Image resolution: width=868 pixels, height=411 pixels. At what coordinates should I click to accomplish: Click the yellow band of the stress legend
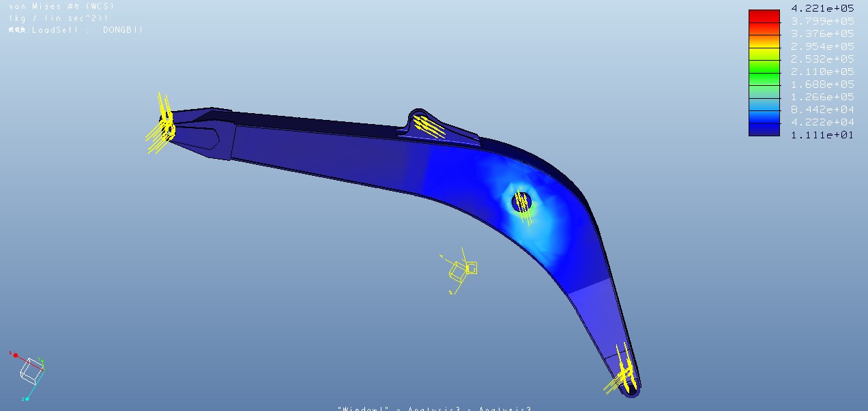pyautogui.click(x=764, y=55)
